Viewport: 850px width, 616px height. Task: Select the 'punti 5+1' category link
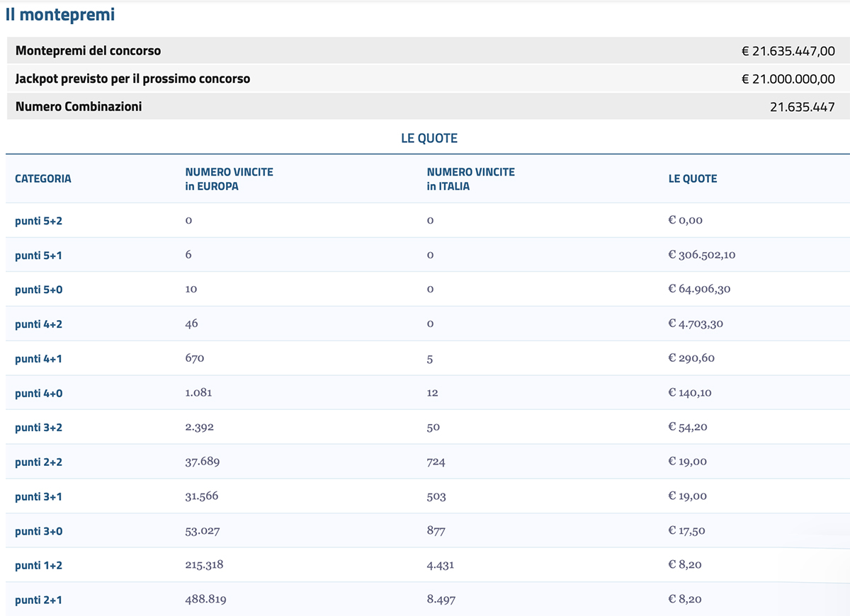(x=38, y=255)
